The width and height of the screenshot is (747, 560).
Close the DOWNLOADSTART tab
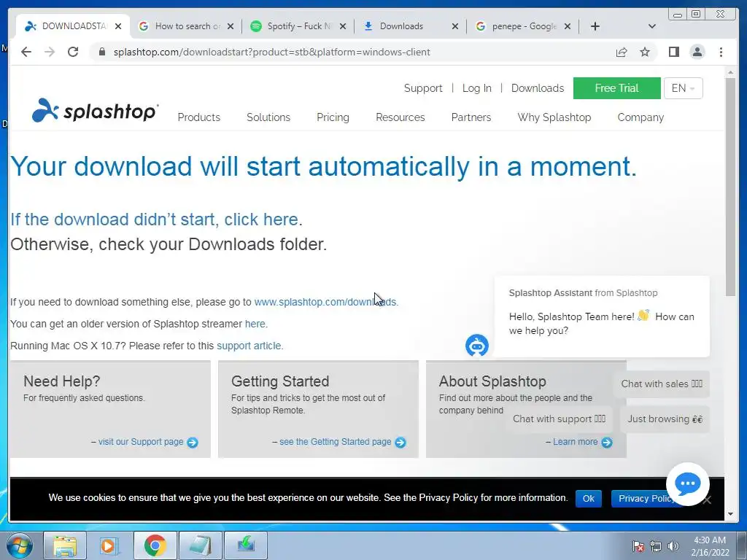click(x=118, y=26)
